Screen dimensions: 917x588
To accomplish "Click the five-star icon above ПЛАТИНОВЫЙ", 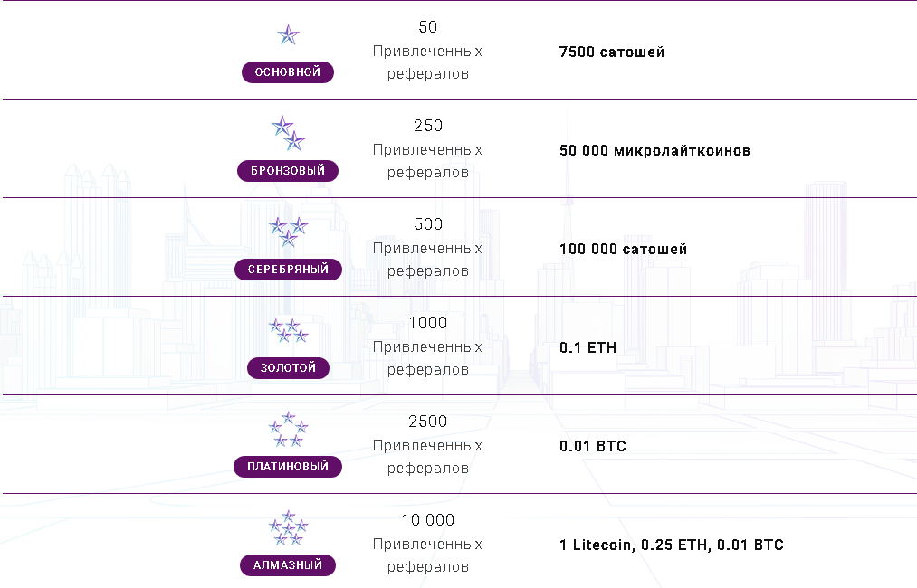I will (288, 429).
